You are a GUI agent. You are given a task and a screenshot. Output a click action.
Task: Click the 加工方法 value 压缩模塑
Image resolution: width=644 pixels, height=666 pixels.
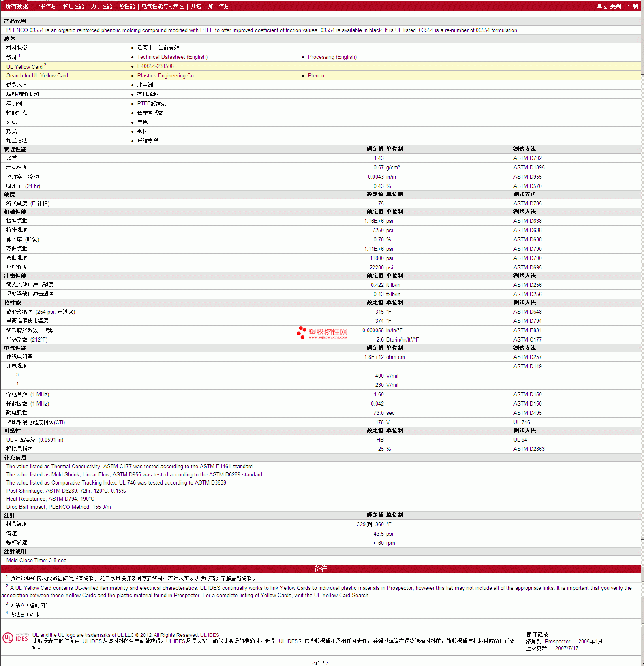(x=148, y=141)
